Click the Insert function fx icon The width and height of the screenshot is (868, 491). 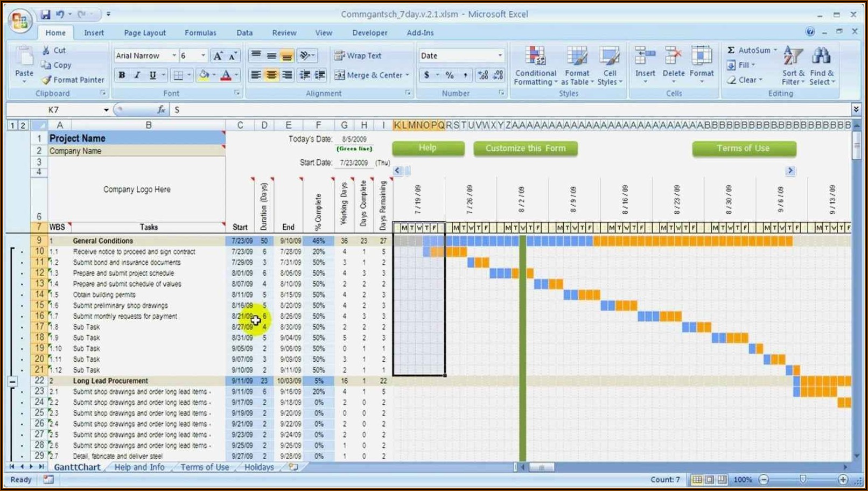161,110
